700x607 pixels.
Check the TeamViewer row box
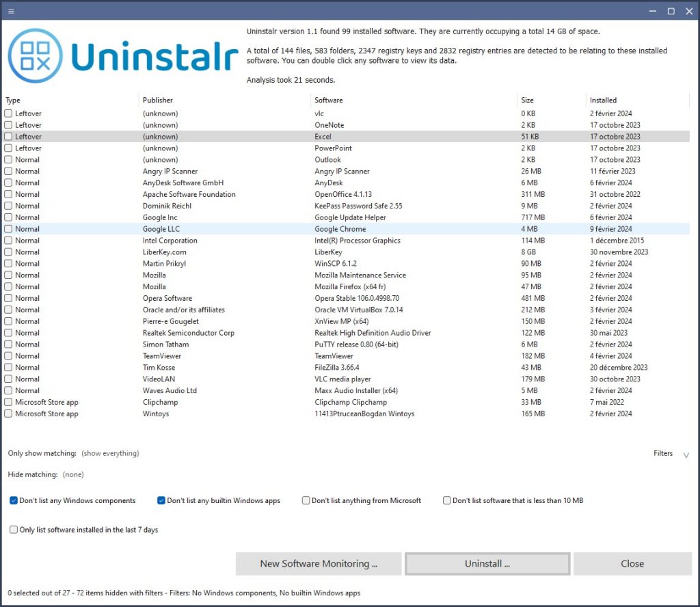click(x=8, y=356)
